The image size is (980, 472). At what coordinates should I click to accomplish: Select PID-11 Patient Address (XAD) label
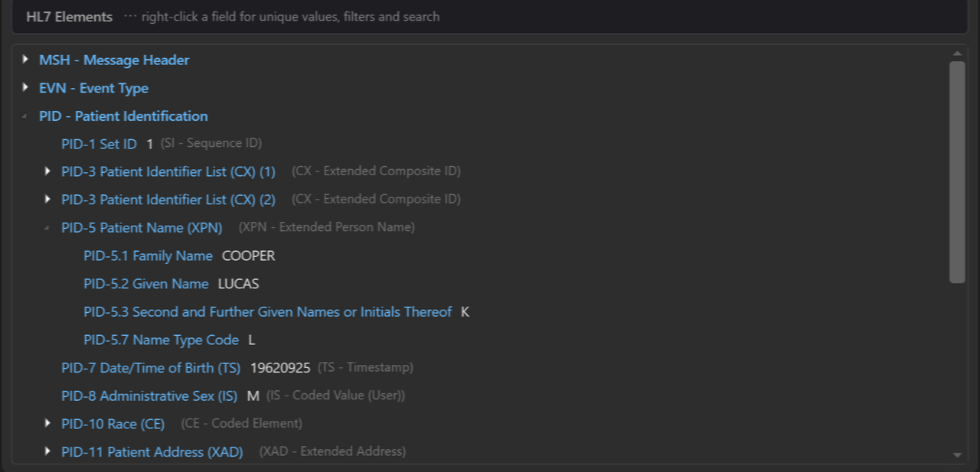click(152, 452)
